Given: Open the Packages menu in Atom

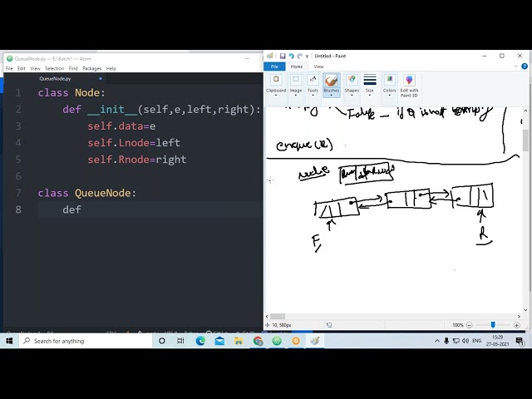Looking at the screenshot, I should 92,68.
